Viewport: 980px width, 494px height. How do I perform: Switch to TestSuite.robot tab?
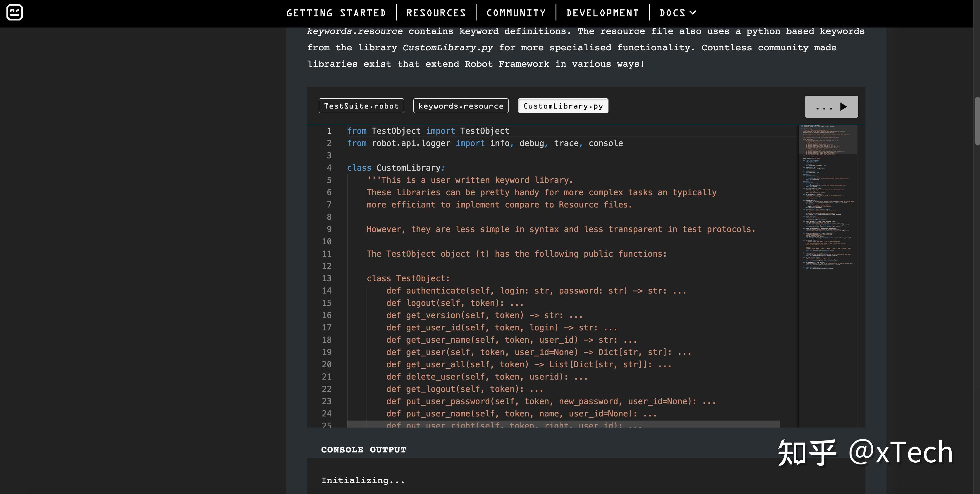(361, 106)
